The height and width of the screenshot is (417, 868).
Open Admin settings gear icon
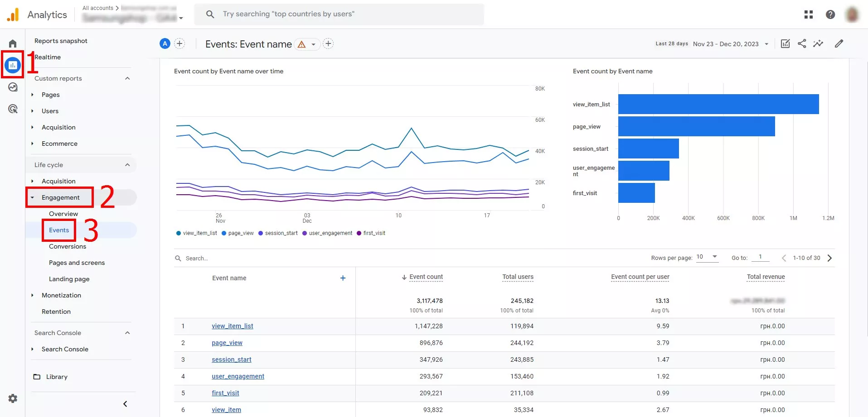click(x=13, y=398)
